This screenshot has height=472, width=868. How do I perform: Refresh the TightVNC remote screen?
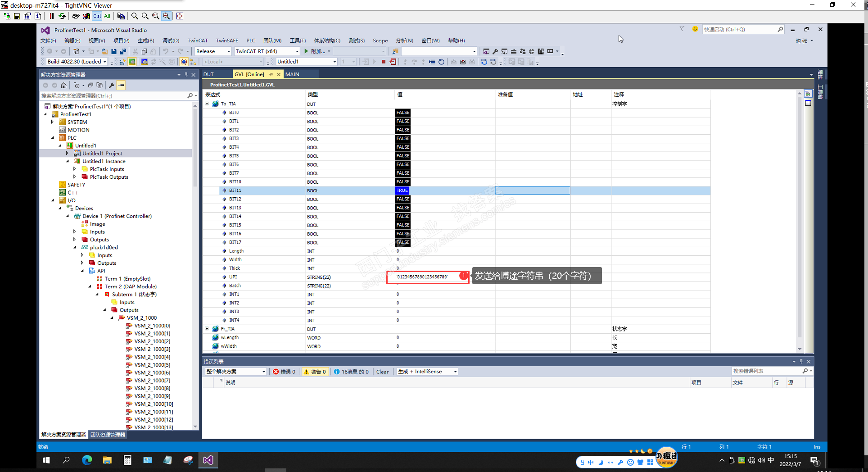tap(62, 16)
